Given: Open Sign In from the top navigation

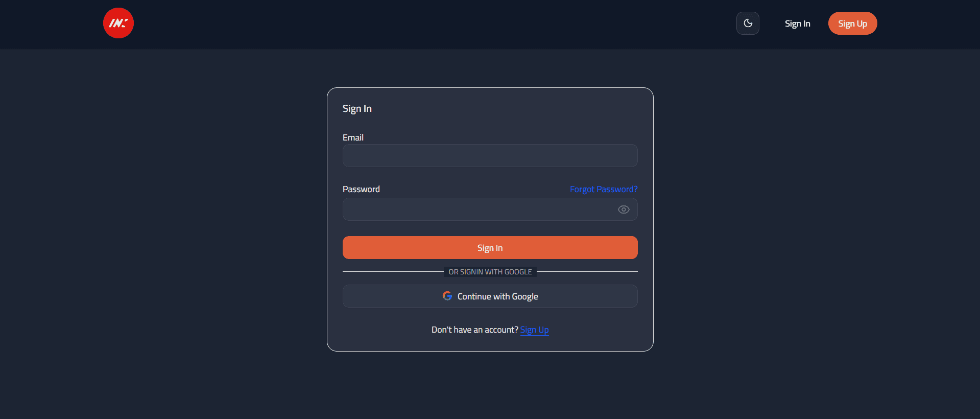Looking at the screenshot, I should [797, 24].
